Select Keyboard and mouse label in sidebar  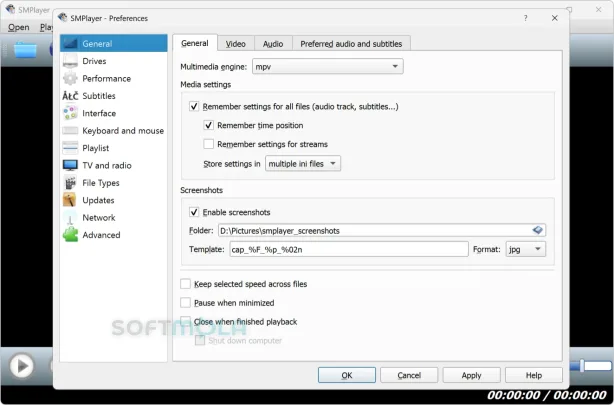point(123,131)
